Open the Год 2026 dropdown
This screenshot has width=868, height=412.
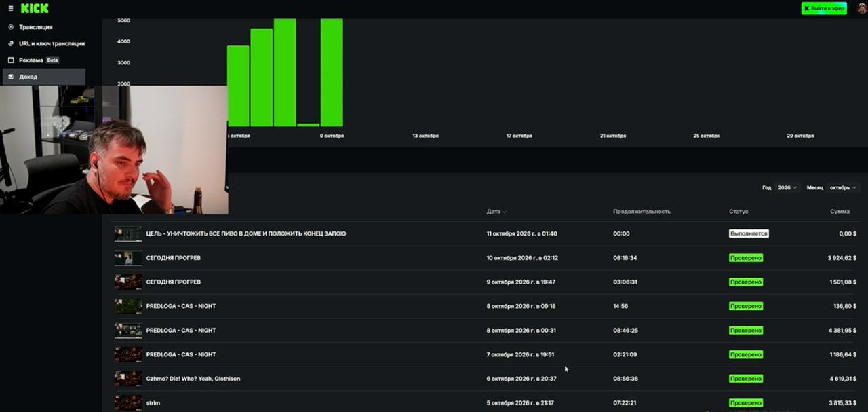click(x=787, y=187)
